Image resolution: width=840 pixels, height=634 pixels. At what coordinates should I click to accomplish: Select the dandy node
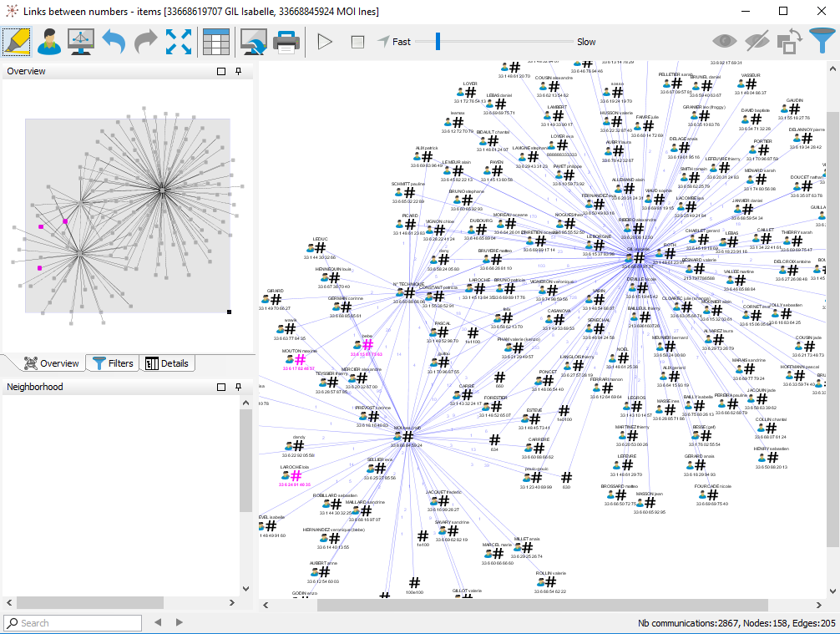(x=298, y=446)
